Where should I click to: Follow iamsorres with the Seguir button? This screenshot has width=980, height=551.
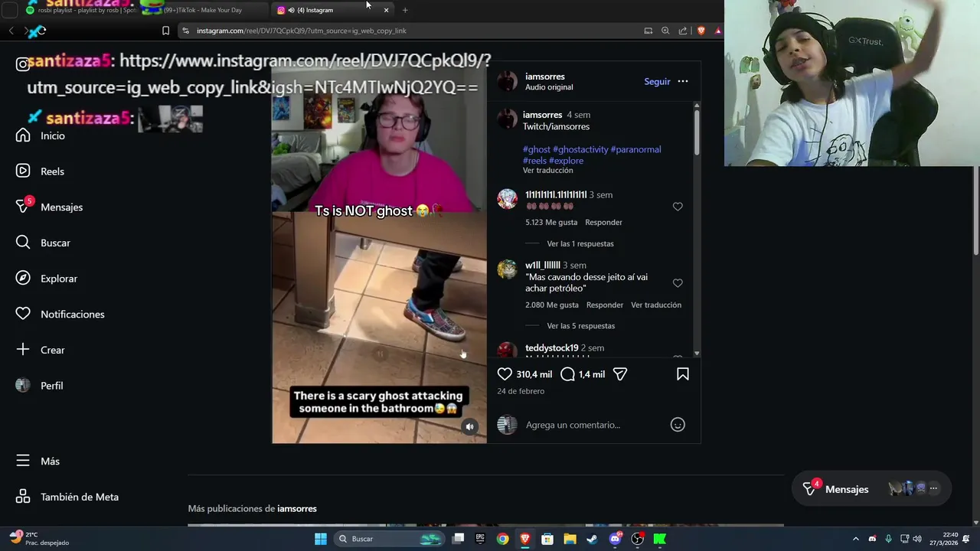(657, 81)
